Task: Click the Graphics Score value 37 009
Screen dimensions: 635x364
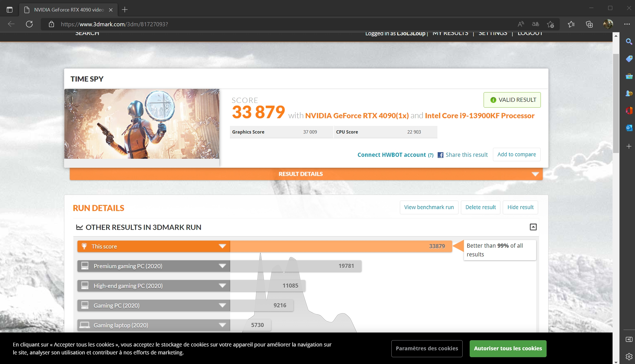Action: pyautogui.click(x=310, y=132)
